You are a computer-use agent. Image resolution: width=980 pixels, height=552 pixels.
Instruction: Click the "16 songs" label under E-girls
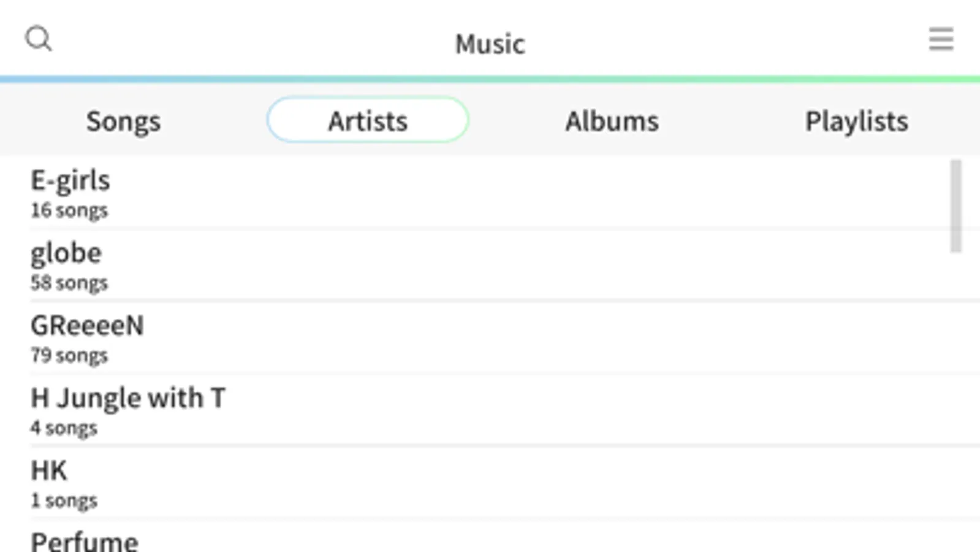pos(69,210)
